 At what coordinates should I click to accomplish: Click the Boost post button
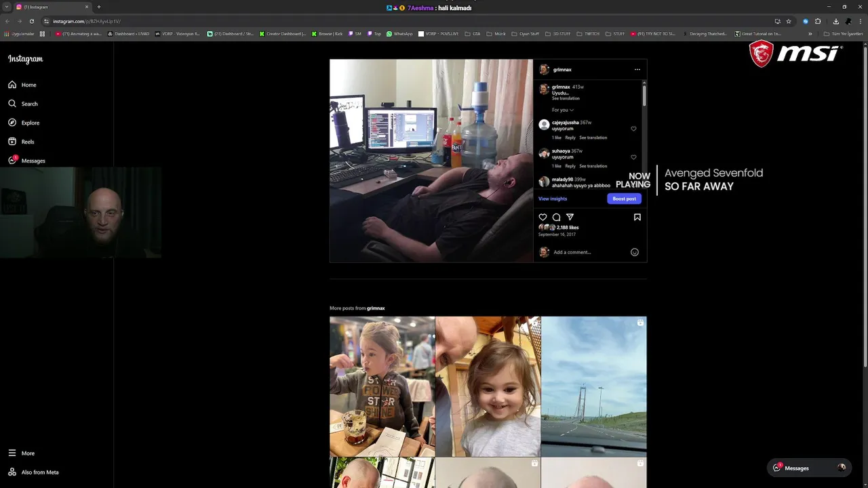click(624, 199)
